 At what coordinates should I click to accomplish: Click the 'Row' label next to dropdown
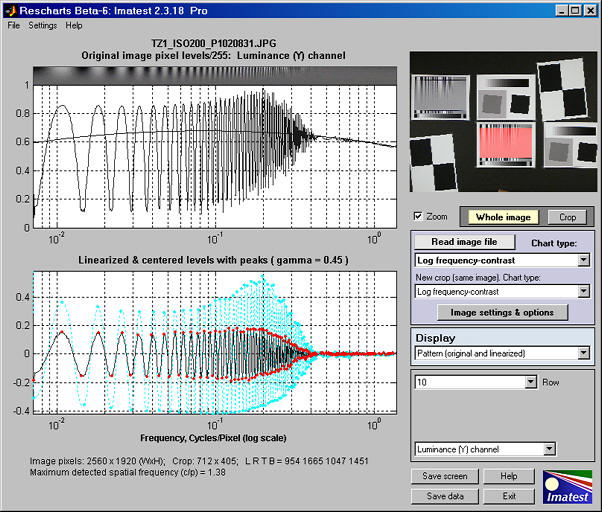(x=551, y=382)
